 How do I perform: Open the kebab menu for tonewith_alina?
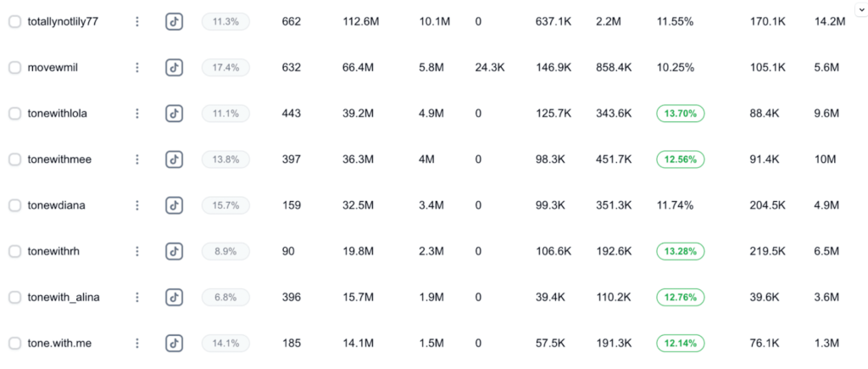click(x=136, y=297)
